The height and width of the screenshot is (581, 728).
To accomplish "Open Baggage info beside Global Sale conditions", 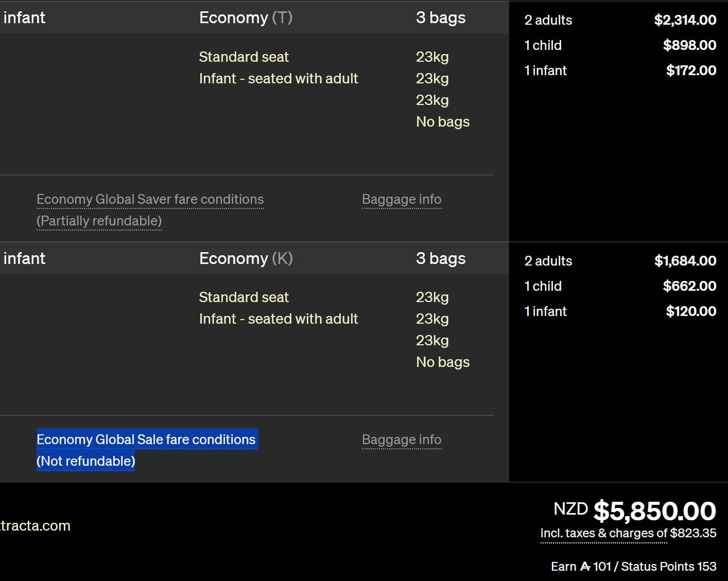I will tap(402, 439).
